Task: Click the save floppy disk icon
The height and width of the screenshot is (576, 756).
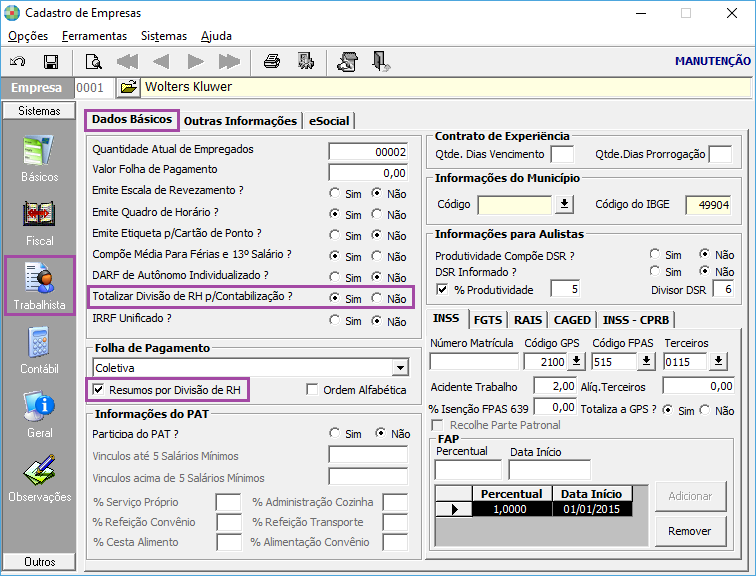Action: (x=50, y=62)
